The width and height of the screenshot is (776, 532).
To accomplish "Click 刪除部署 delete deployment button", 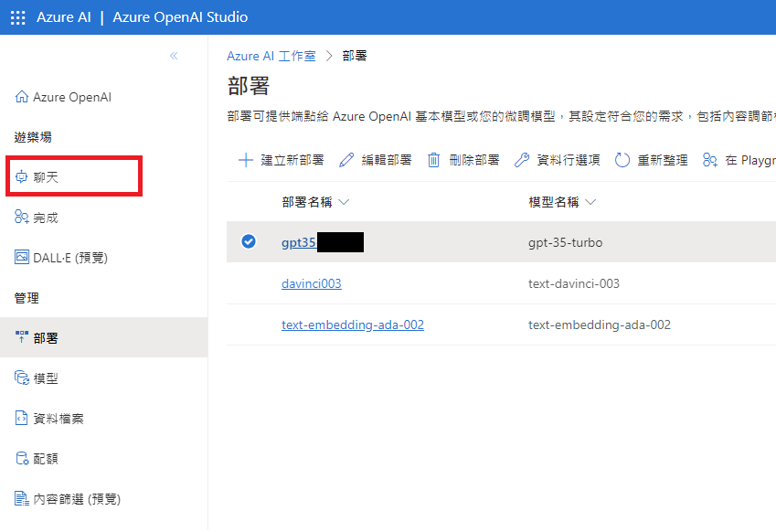I will (x=463, y=160).
